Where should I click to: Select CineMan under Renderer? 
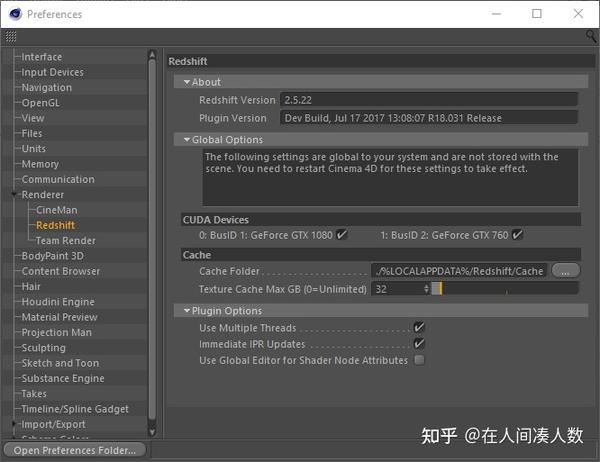pos(57,210)
